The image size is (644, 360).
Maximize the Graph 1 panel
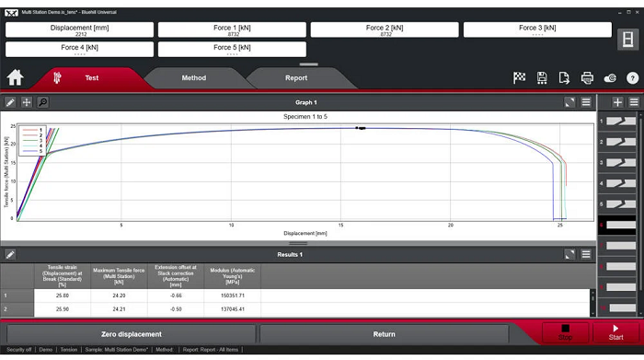click(x=569, y=102)
